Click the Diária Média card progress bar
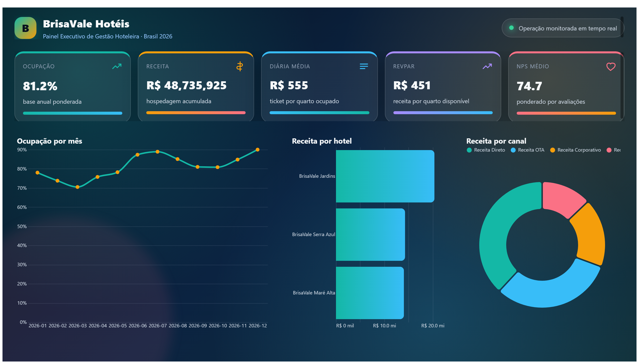This screenshot has width=639, height=364. (319, 113)
